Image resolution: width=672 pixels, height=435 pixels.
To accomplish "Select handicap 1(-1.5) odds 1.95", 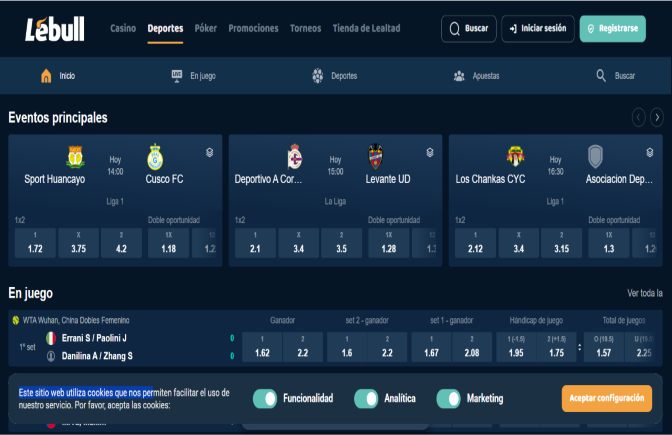I will pyautogui.click(x=516, y=347).
